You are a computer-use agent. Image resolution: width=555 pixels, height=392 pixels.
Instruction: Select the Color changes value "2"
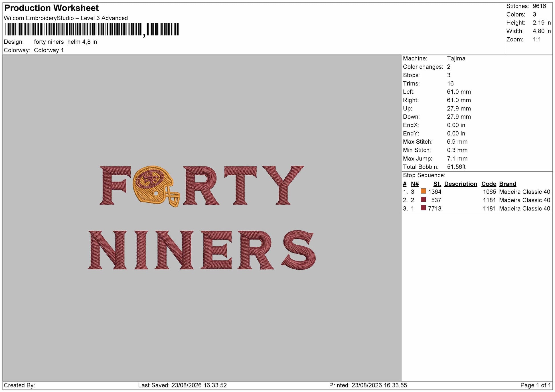point(449,67)
